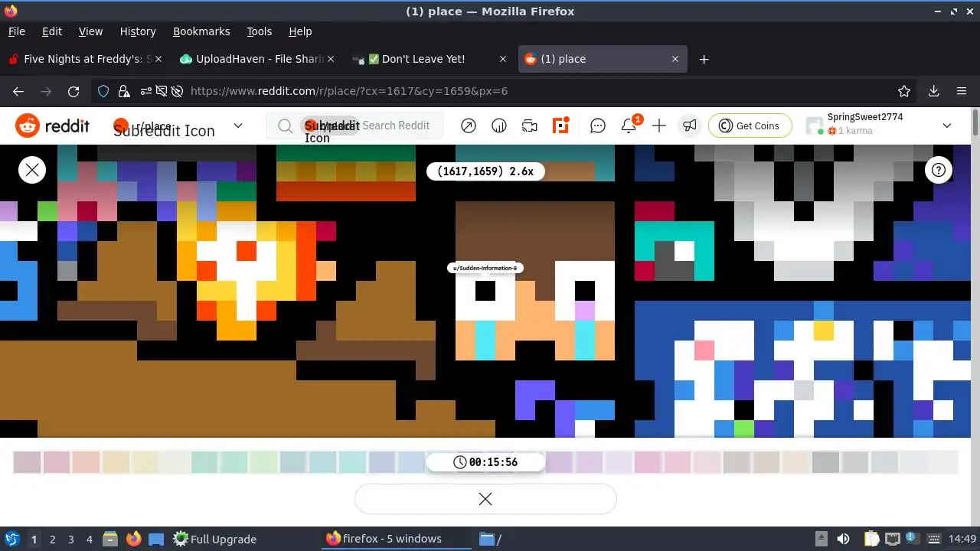Open Reddit Popular arrow icon
The width and height of the screenshot is (980, 551).
point(469,126)
